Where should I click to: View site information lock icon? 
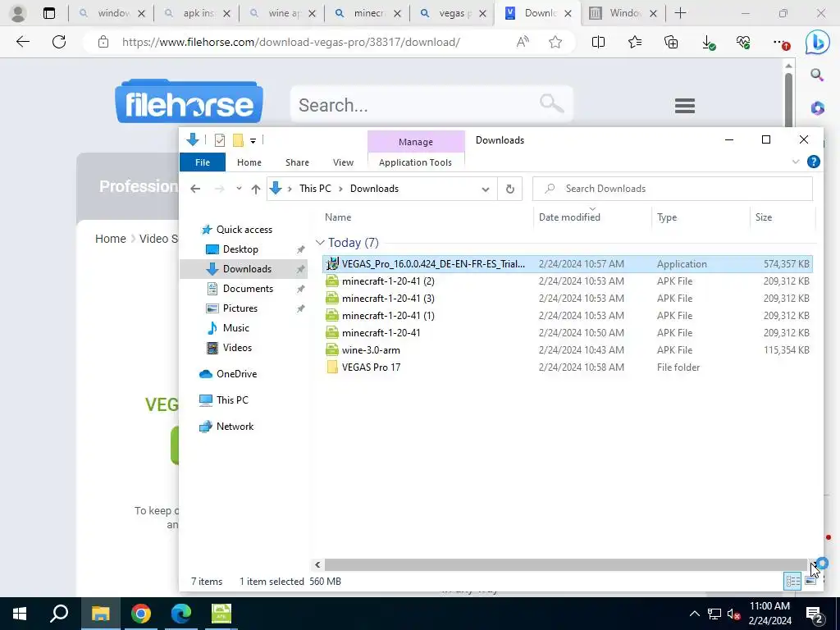click(x=103, y=42)
